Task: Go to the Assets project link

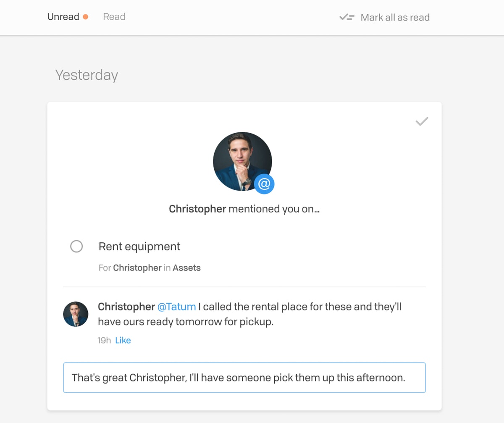Action: pyautogui.click(x=186, y=268)
